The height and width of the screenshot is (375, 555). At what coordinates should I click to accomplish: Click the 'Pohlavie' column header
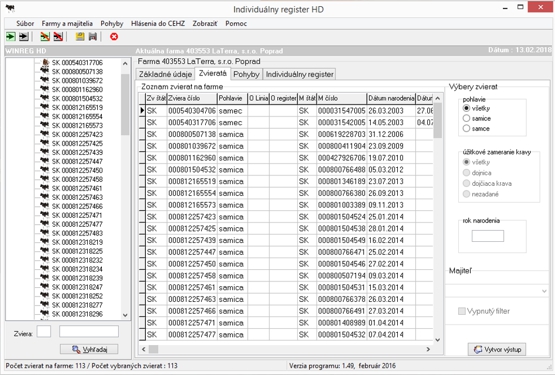tap(232, 98)
